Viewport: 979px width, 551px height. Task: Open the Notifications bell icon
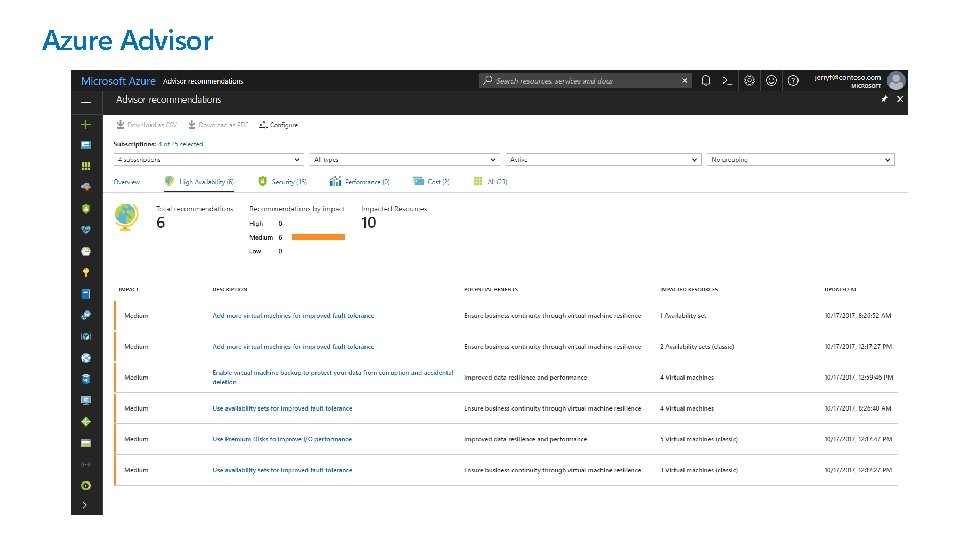706,80
